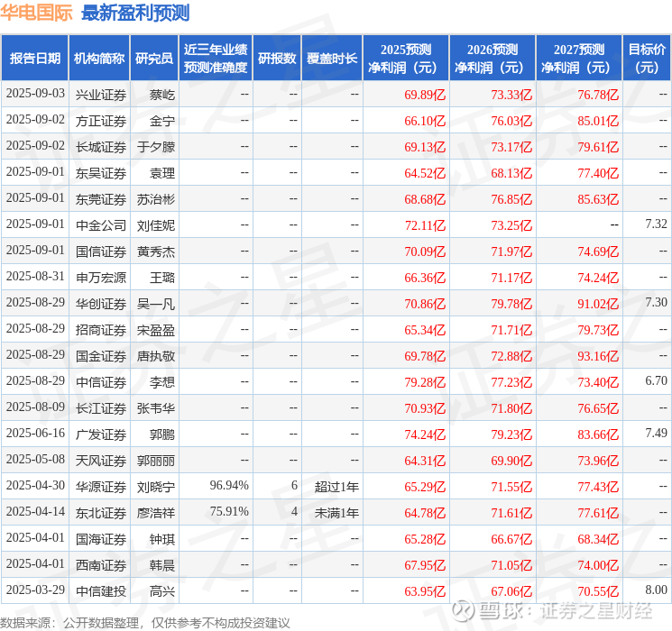The height and width of the screenshot is (631, 672).
Task: Click the 目标价(元) column header
Action: click(x=647, y=59)
